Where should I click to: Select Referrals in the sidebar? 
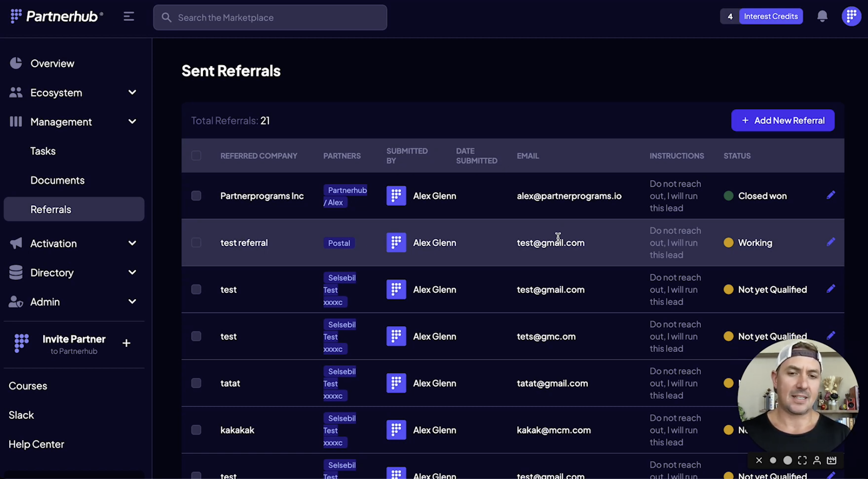tap(74, 209)
